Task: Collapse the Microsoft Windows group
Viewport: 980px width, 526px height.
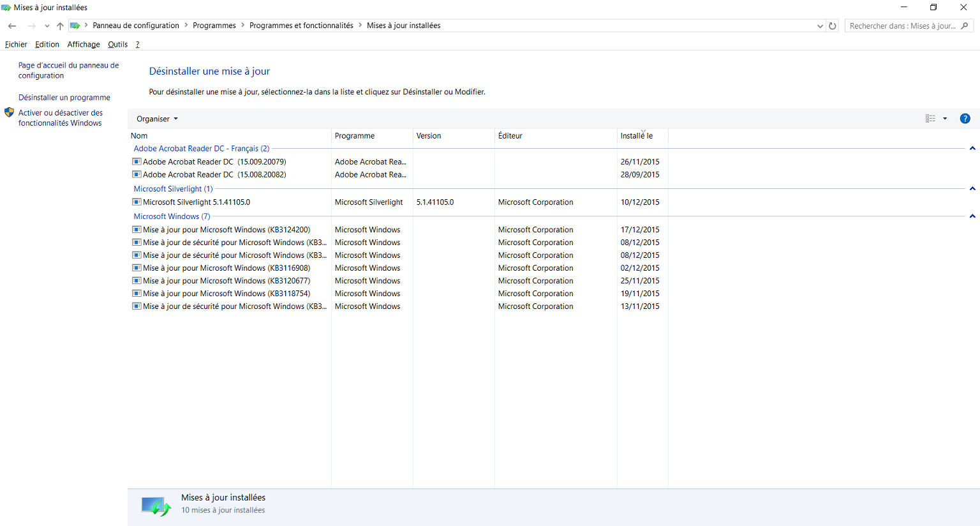Action: click(x=972, y=216)
